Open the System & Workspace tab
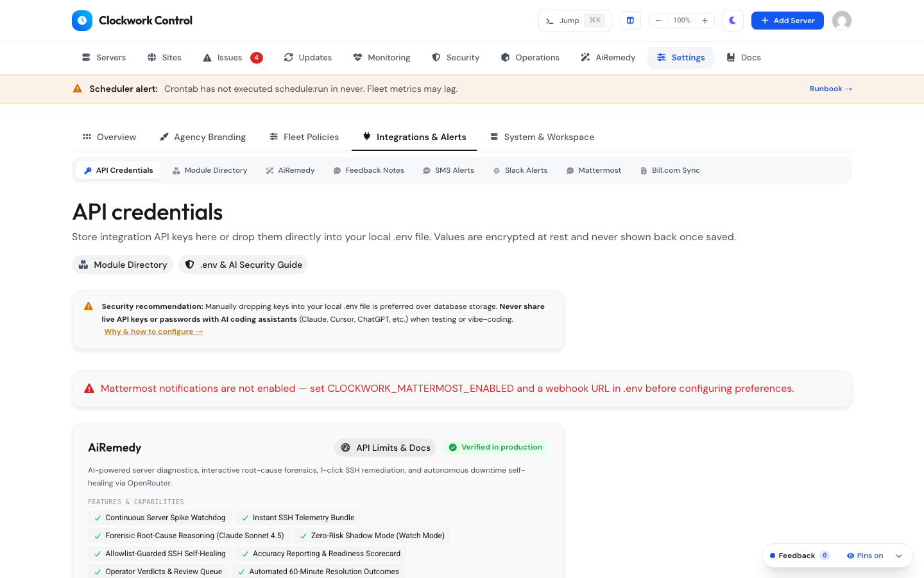Screen dimensions: 924x578 click(542, 137)
